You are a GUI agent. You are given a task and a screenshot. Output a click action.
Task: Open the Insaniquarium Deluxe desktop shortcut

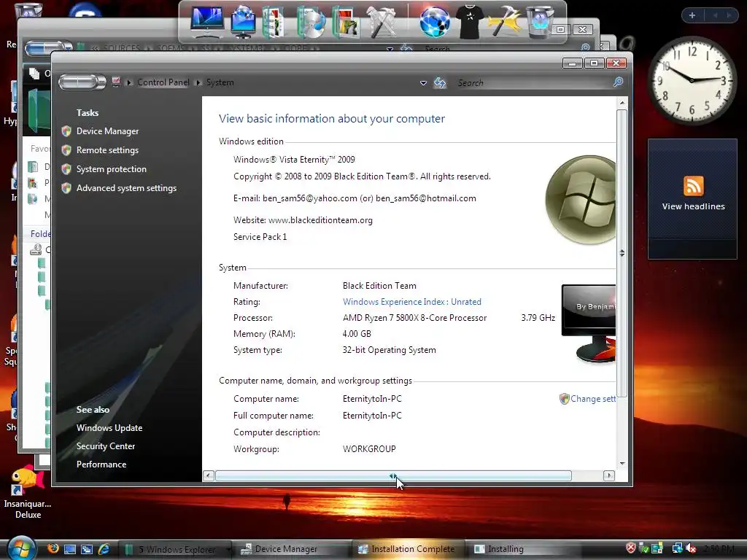click(x=28, y=492)
